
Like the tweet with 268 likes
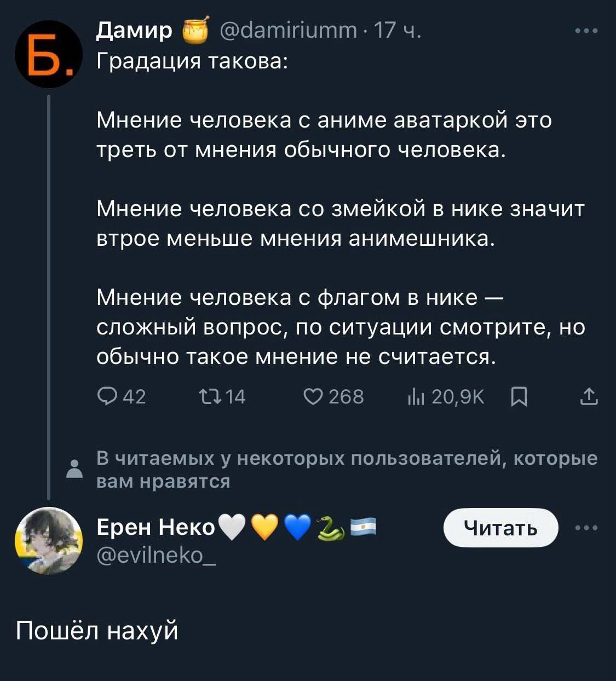[313, 396]
